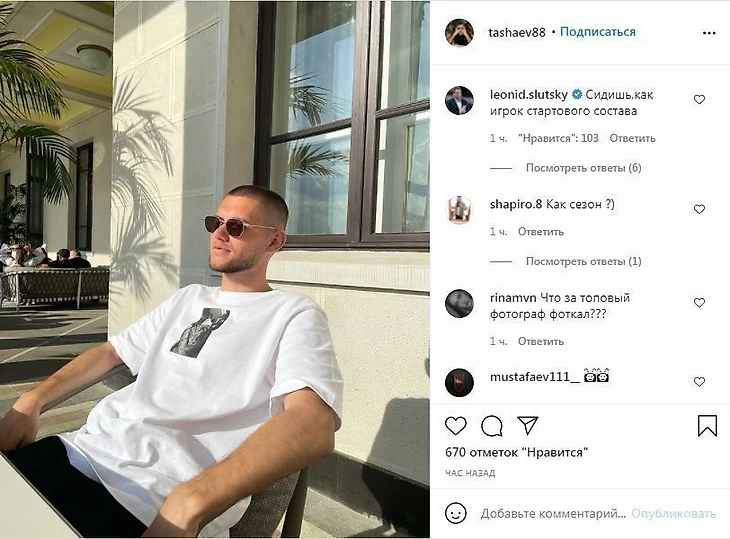Reply to leonid.slutsky's comment via Ответить
730x539 pixels.
point(632,138)
